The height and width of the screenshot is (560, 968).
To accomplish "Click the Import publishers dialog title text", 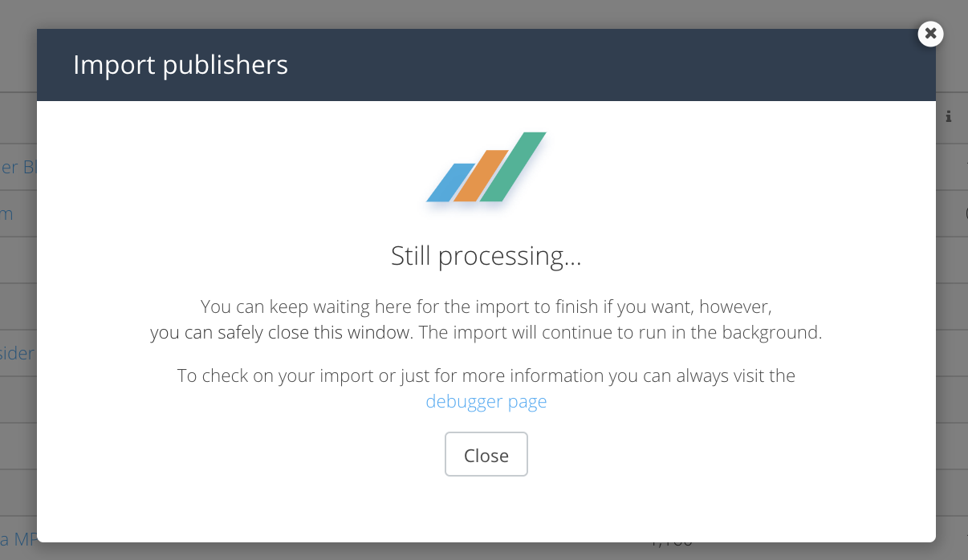I will coord(181,65).
